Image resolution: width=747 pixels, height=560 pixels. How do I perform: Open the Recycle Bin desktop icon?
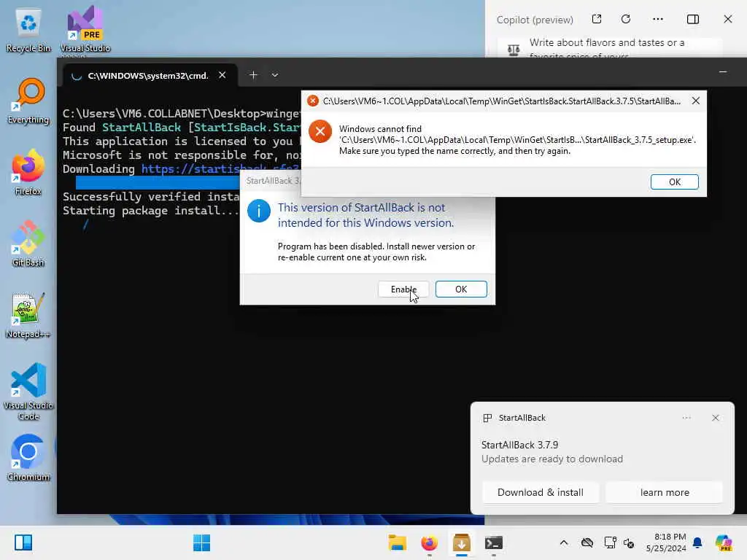(x=28, y=30)
